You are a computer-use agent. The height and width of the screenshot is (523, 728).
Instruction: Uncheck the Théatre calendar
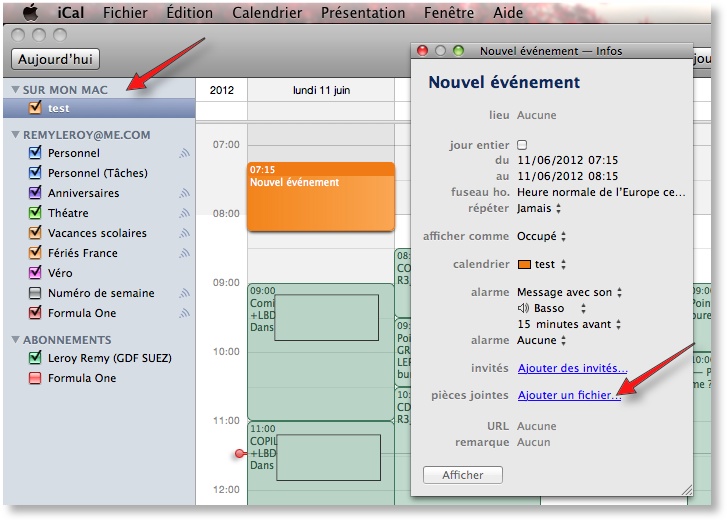point(35,212)
